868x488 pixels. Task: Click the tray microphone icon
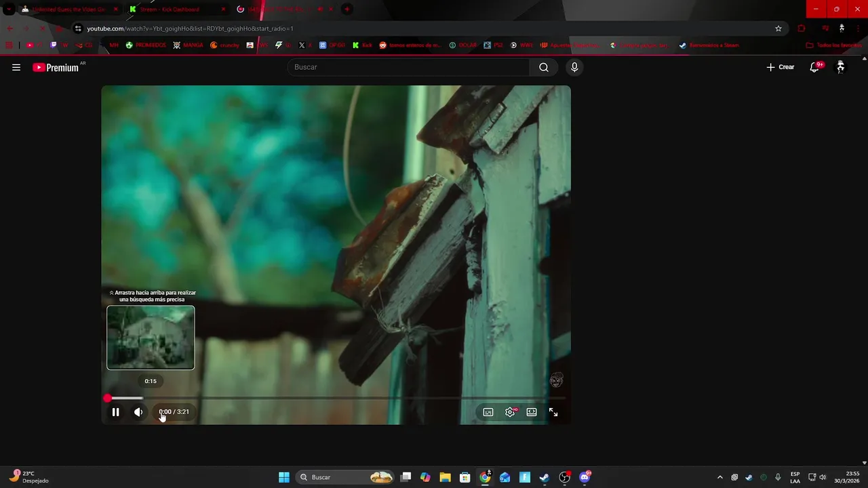pyautogui.click(x=778, y=477)
